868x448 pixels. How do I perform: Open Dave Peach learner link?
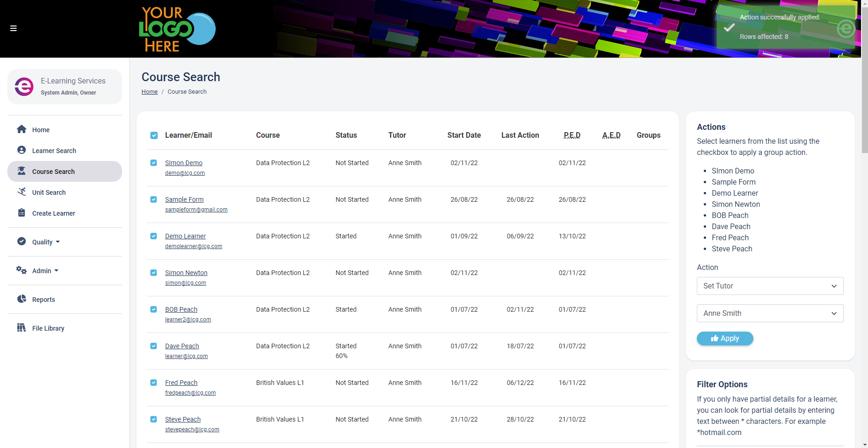[182, 346]
